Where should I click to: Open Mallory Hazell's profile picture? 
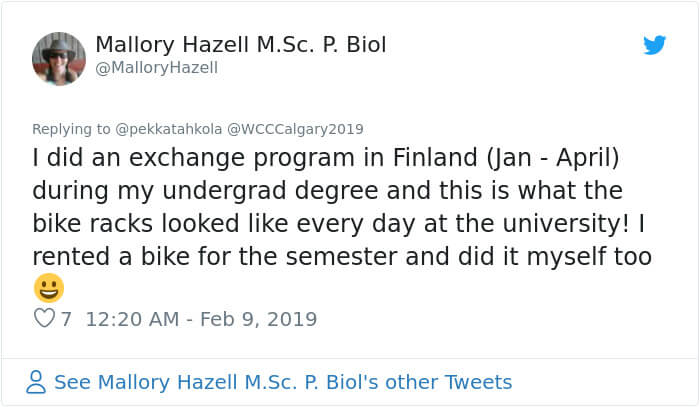point(59,59)
